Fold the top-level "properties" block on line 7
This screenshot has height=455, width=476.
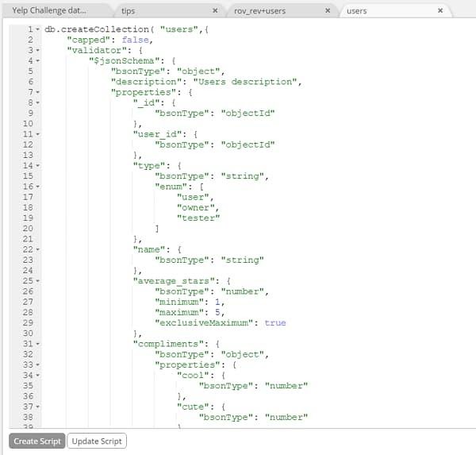point(37,92)
